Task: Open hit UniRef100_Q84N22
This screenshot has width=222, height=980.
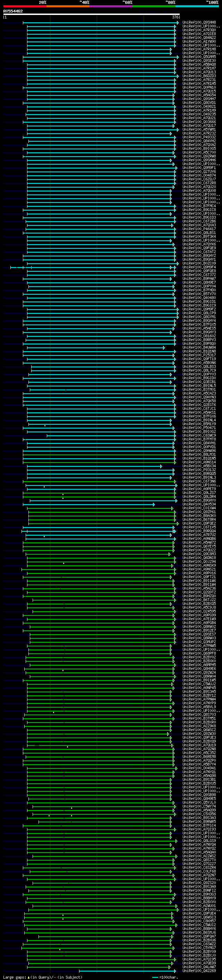Action: 199,38
